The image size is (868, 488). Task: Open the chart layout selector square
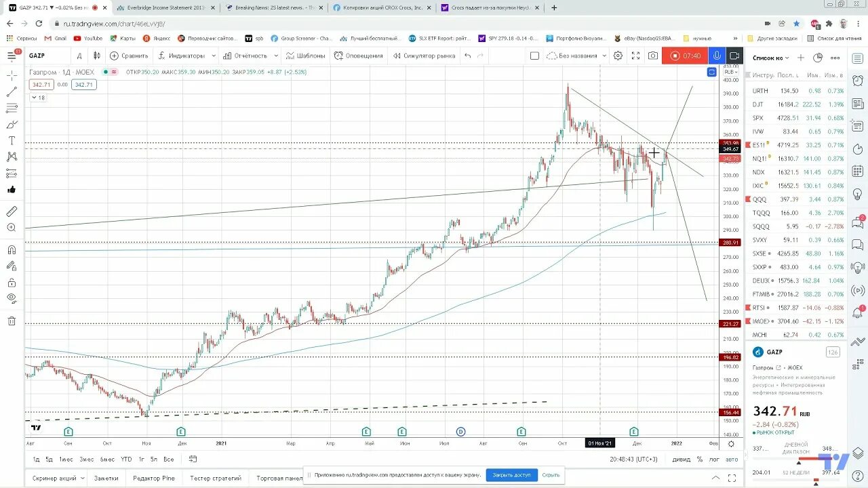tap(534, 56)
